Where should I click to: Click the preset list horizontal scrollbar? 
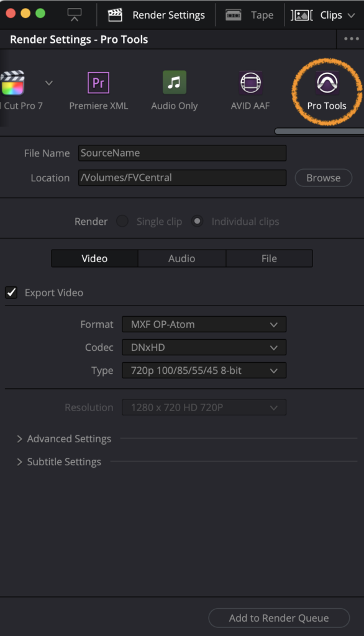[x=319, y=131]
